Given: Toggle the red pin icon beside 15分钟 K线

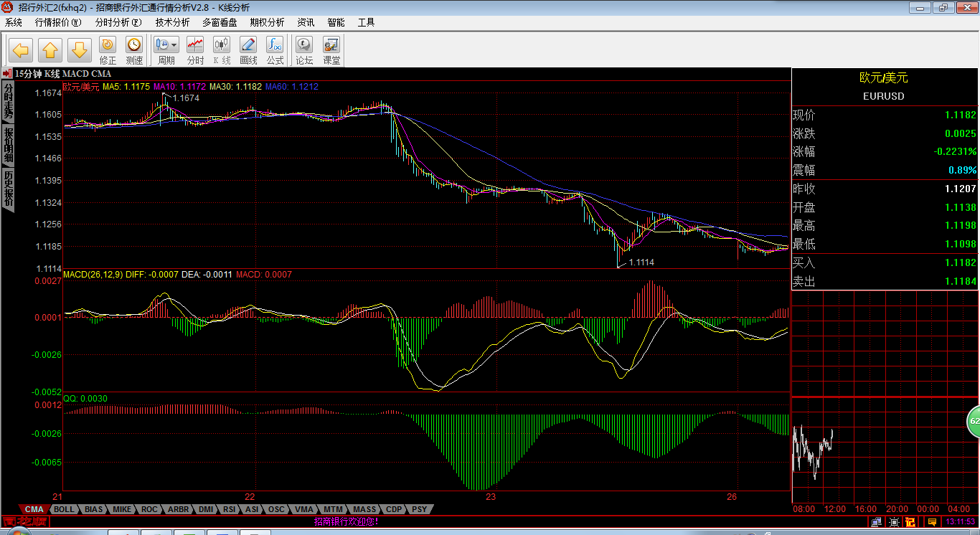Looking at the screenshot, I should pyautogui.click(x=7, y=74).
